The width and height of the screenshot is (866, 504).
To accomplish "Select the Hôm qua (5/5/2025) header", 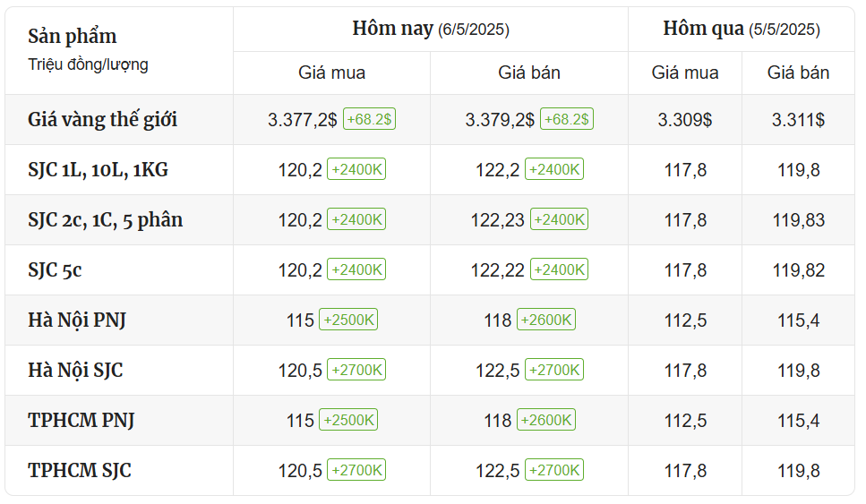I will [x=742, y=29].
